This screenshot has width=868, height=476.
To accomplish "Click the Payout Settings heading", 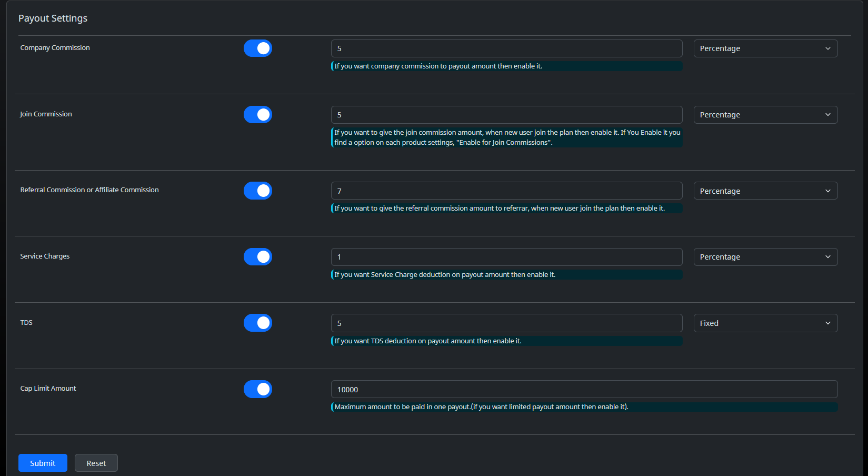I will pos(53,18).
